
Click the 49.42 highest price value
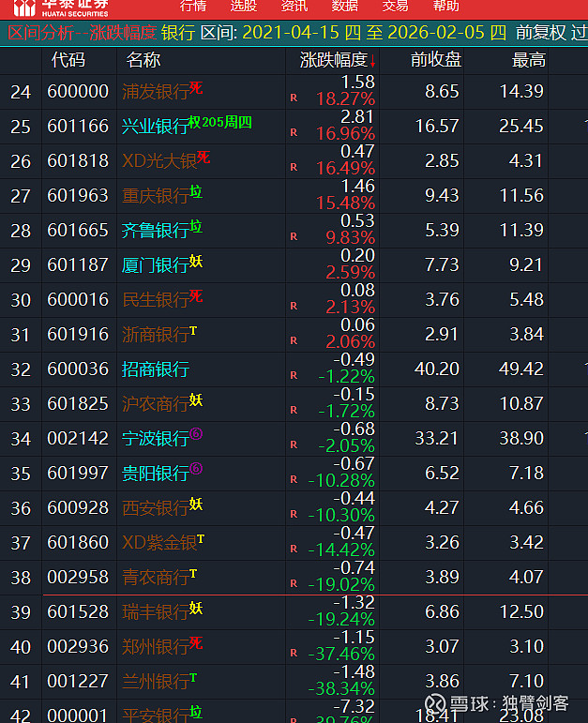(521, 369)
